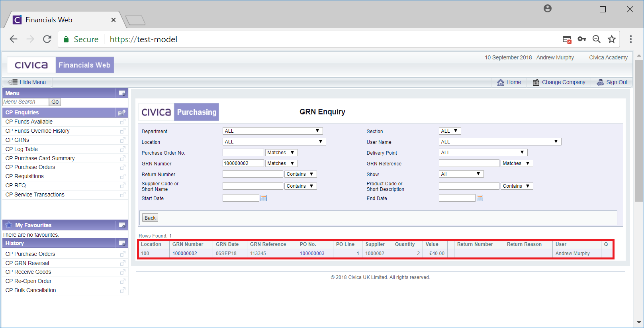
Task: Click new-window icon beside CP Log Table
Action: click(123, 149)
